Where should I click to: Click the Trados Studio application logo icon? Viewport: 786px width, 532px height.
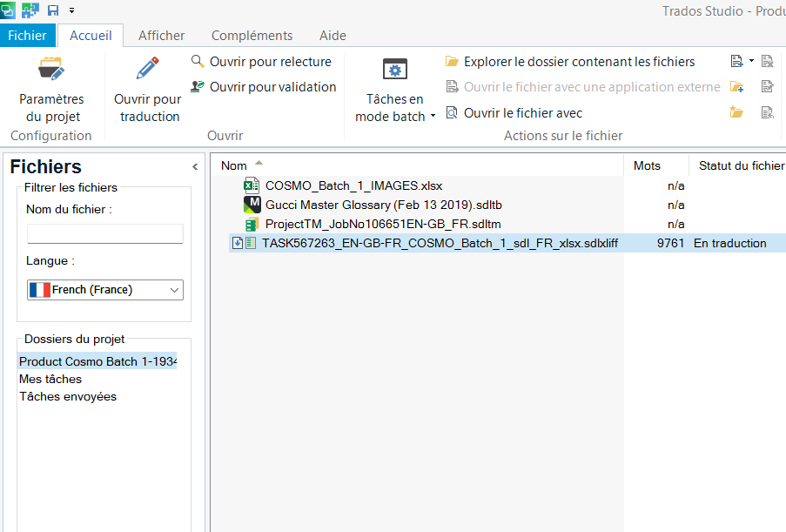8,10
